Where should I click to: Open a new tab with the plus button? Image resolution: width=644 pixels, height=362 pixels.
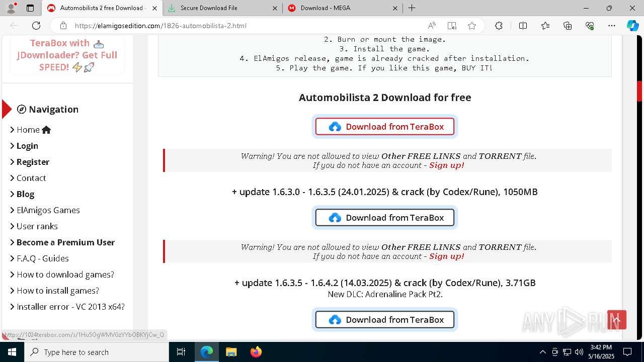point(412,8)
